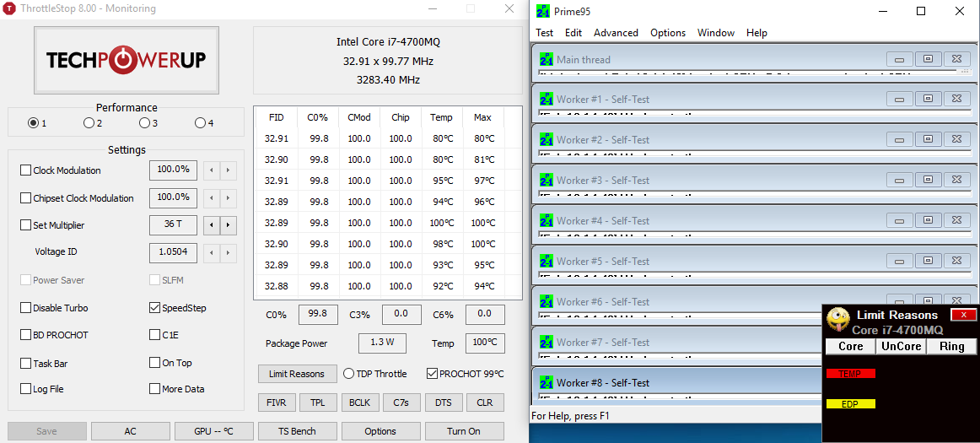Click the Worker #2 window icon
980x443 pixels.
[x=547, y=139]
